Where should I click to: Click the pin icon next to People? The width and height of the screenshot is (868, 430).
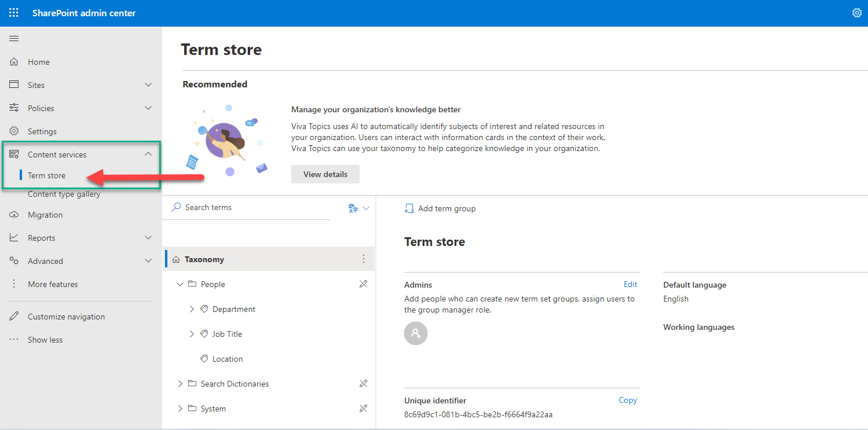point(363,284)
